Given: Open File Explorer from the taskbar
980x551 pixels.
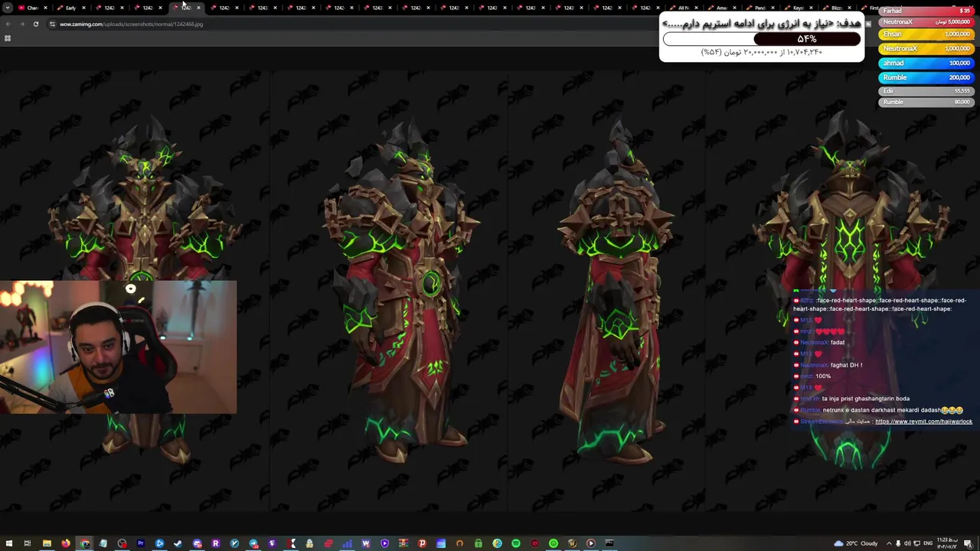Looking at the screenshot, I should pos(47,543).
